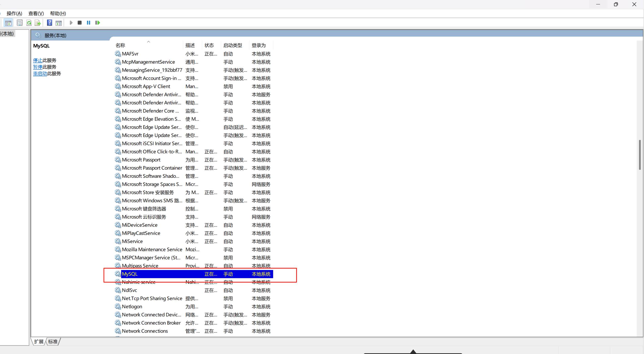Open the 帮助(H) menu

[x=58, y=13]
